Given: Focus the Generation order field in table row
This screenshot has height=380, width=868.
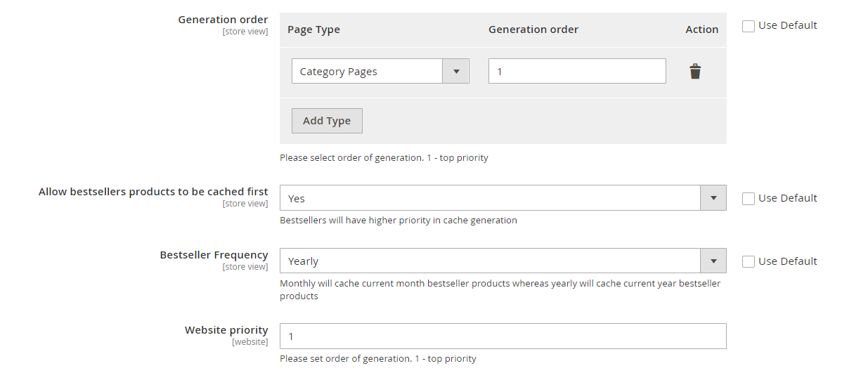Looking at the screenshot, I should tap(576, 72).
